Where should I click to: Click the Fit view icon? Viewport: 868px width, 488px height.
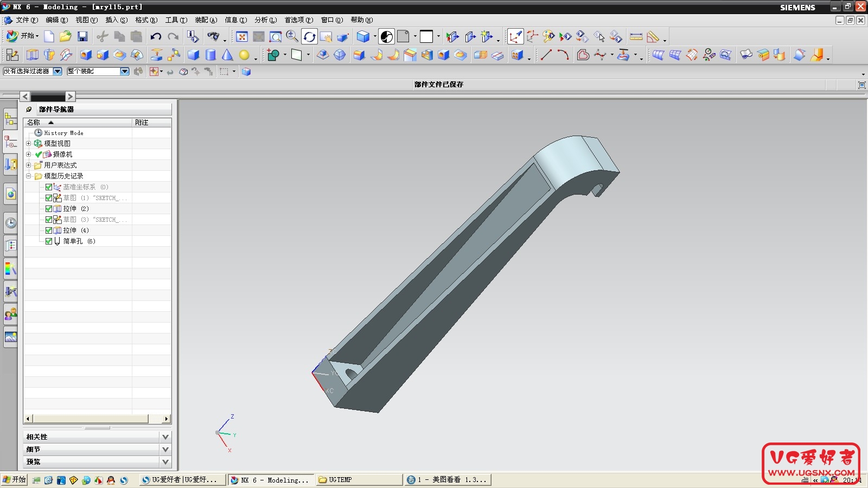tap(242, 36)
